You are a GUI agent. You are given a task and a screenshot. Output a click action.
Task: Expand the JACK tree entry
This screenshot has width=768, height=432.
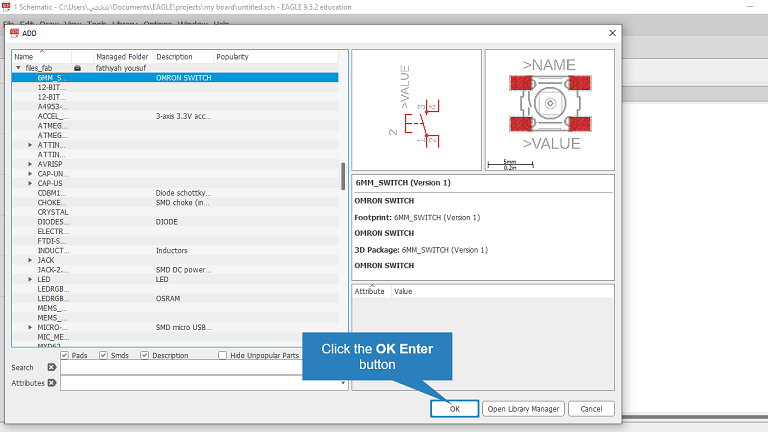(30, 260)
